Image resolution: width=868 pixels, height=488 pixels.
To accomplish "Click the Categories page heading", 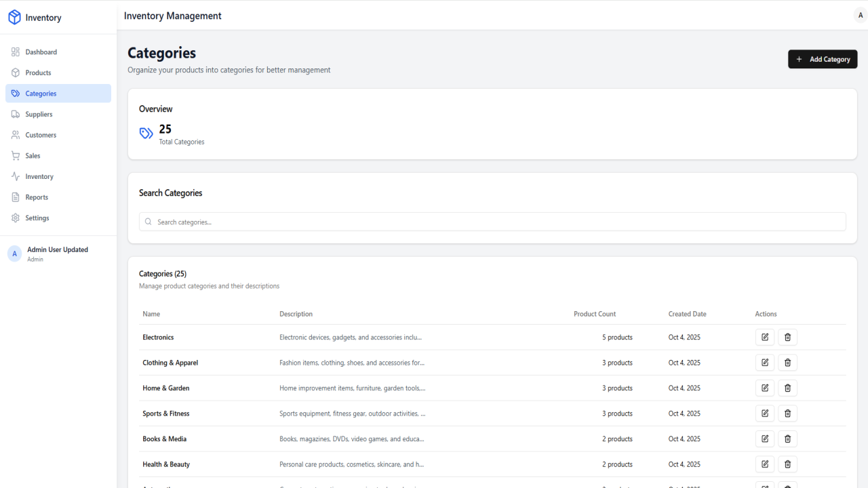I will pyautogui.click(x=161, y=53).
